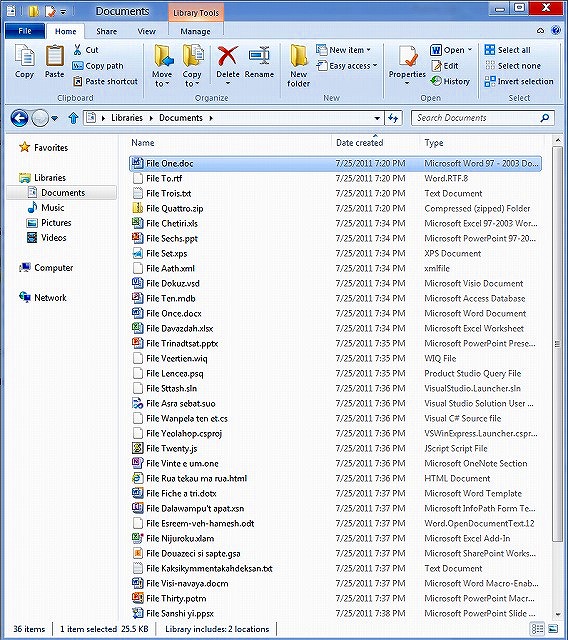Switch to Details view in status bar
The width and height of the screenshot is (568, 640).
(537, 629)
